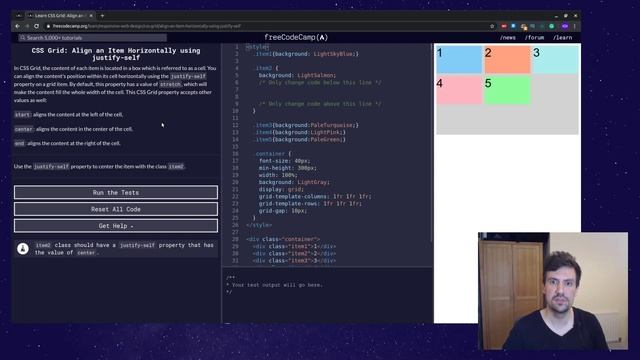Image resolution: width=640 pixels, height=360 pixels.
Task: Click the webcam video overlay
Action: [x=553, y=291]
